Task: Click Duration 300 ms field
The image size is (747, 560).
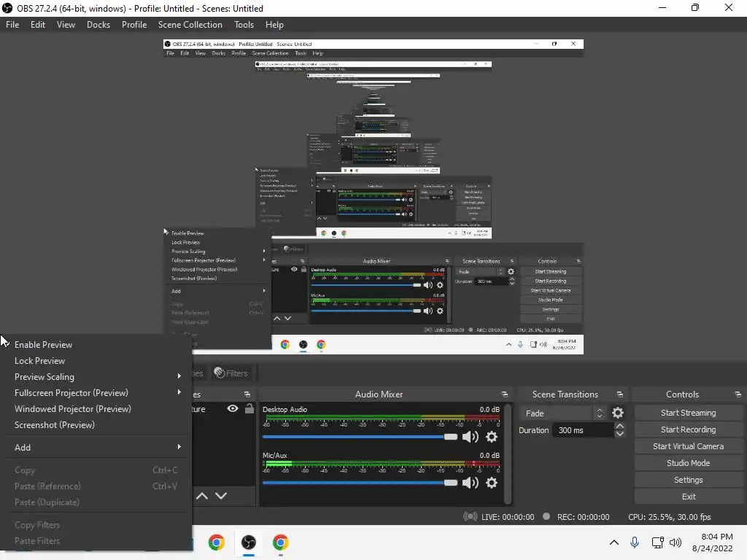Action: point(583,430)
